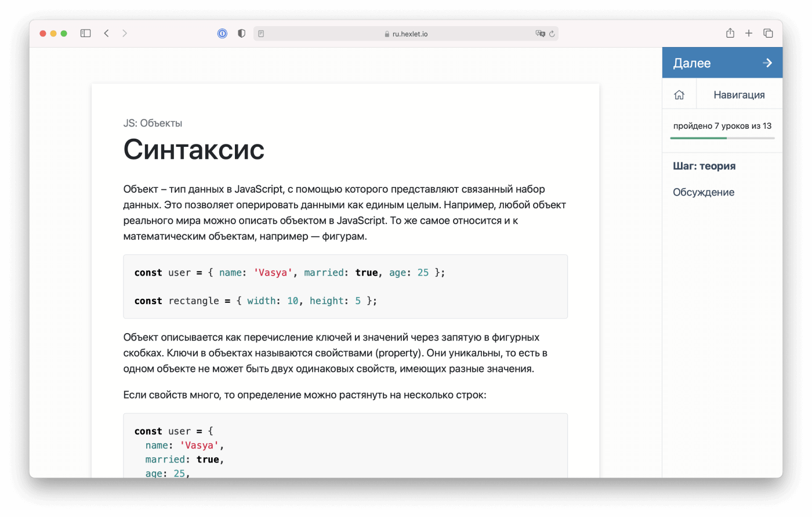Click the translate icon in address bar
Image resolution: width=812 pixels, height=517 pixels.
click(540, 34)
